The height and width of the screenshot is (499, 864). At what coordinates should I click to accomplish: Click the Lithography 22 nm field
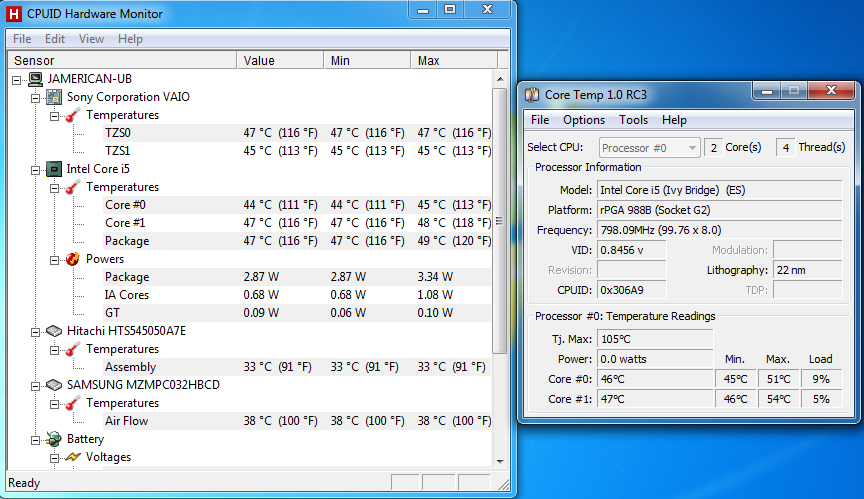(808, 270)
